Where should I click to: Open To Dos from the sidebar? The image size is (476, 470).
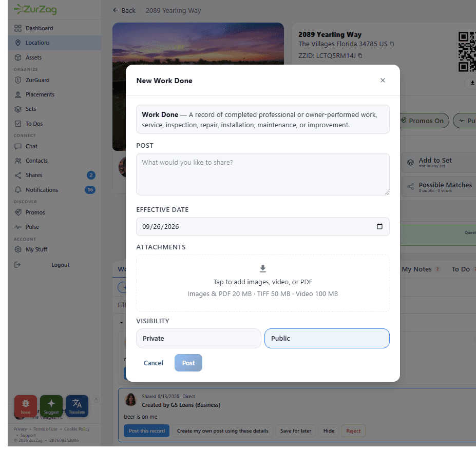tap(54, 124)
